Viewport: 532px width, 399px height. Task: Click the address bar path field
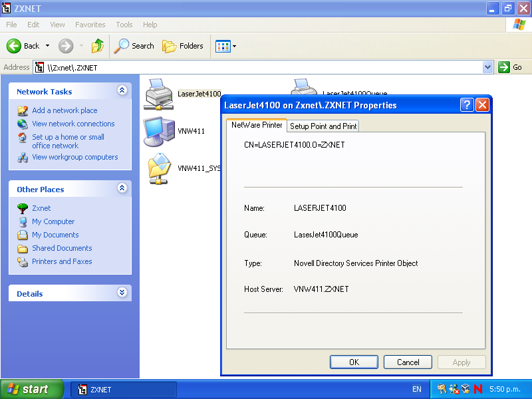263,67
